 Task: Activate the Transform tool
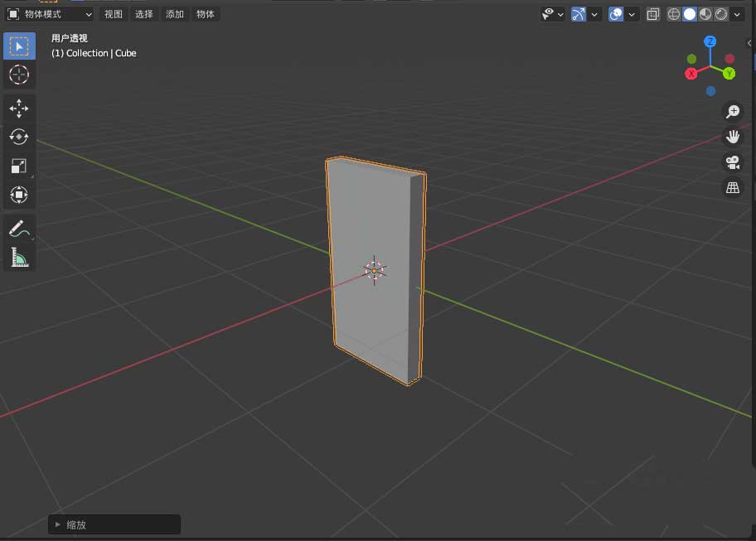click(x=19, y=195)
